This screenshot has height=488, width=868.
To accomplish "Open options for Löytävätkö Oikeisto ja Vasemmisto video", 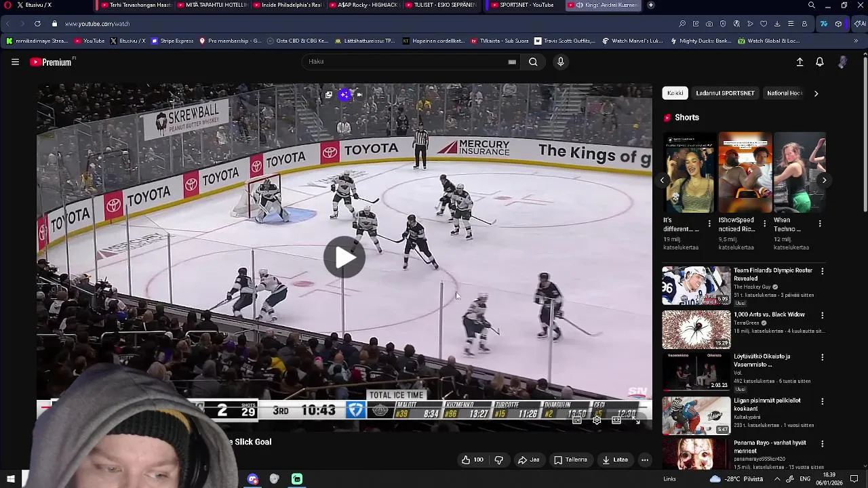I will tap(823, 357).
